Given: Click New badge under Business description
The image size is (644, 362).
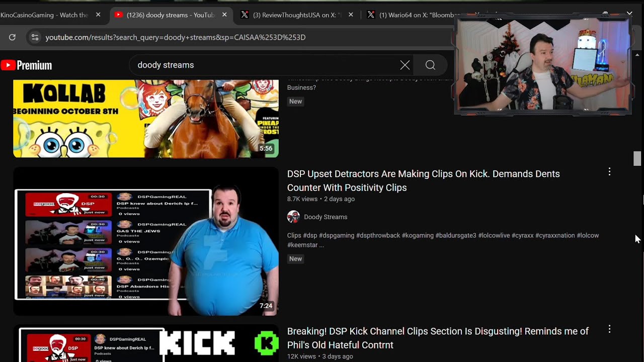Looking at the screenshot, I should pos(295,102).
